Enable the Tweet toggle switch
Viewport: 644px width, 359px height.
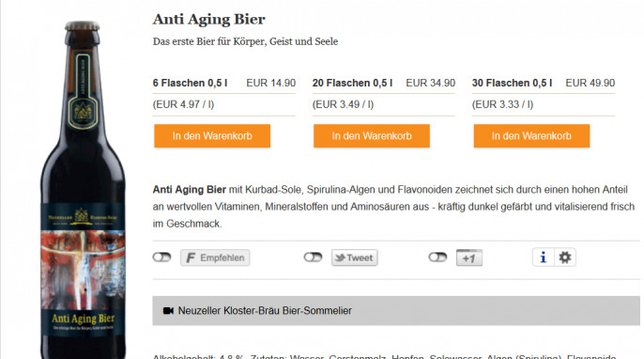click(313, 258)
